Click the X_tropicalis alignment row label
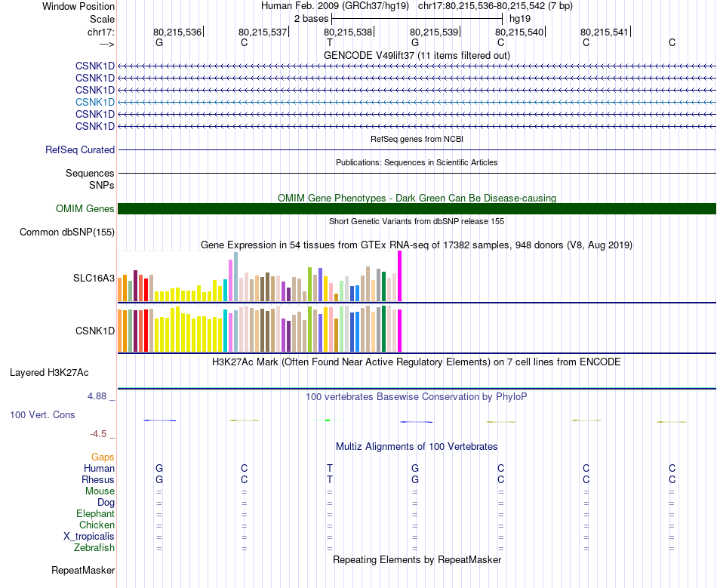Screen dimensions: 717x588 tap(89, 537)
